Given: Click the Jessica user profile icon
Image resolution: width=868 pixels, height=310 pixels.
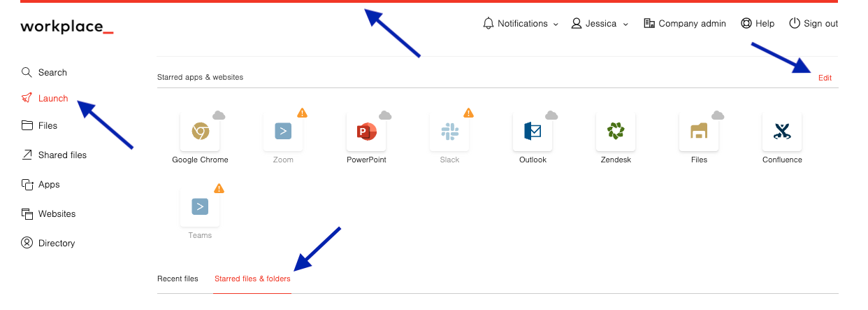Looking at the screenshot, I should click(577, 23).
